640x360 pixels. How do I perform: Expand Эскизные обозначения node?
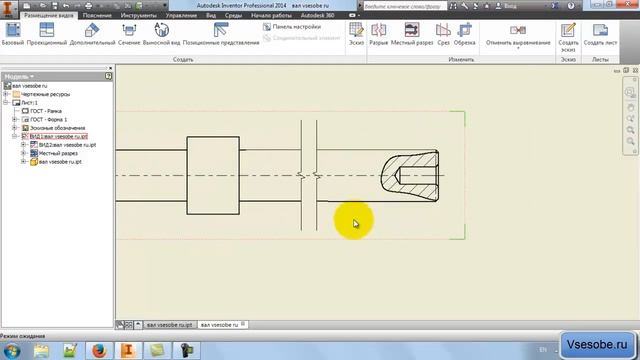tap(15, 128)
